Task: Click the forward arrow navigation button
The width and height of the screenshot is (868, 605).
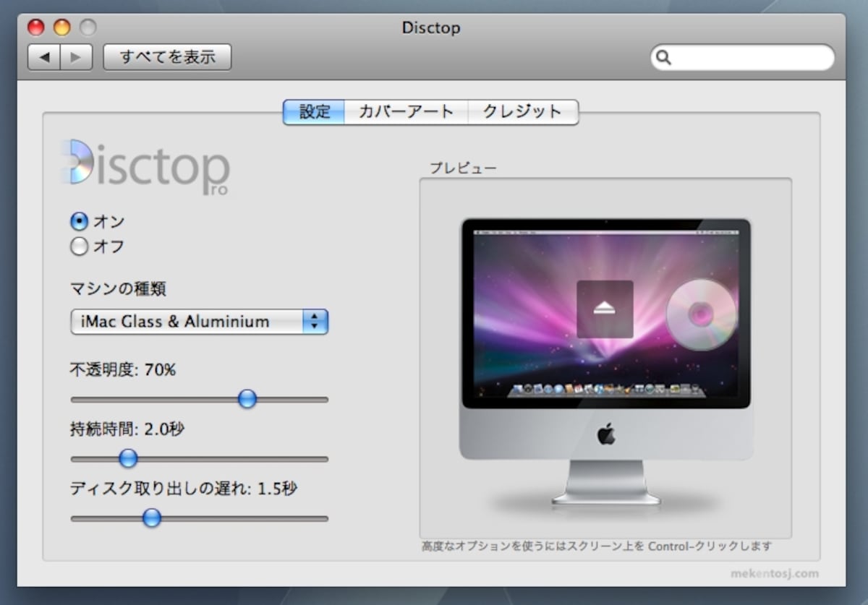Action: [x=76, y=57]
